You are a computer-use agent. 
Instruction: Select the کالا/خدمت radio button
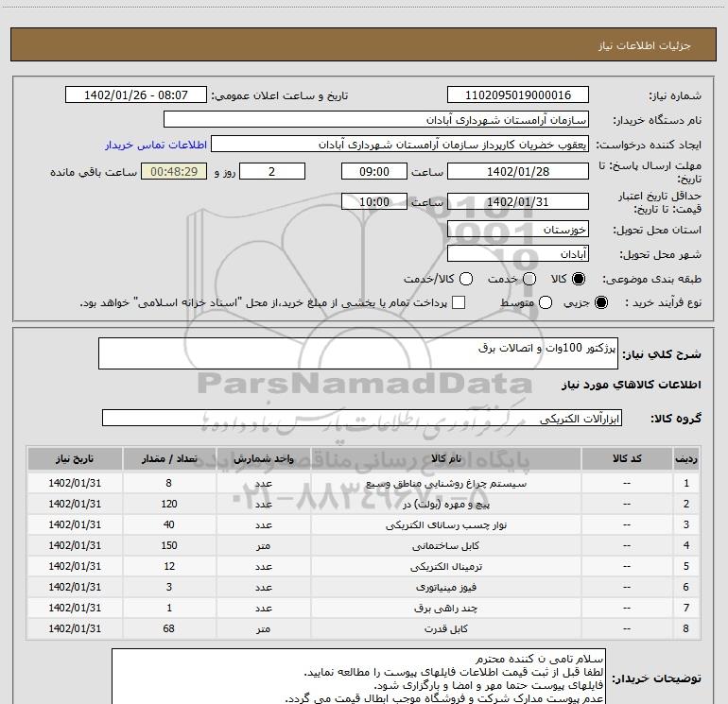(x=466, y=279)
